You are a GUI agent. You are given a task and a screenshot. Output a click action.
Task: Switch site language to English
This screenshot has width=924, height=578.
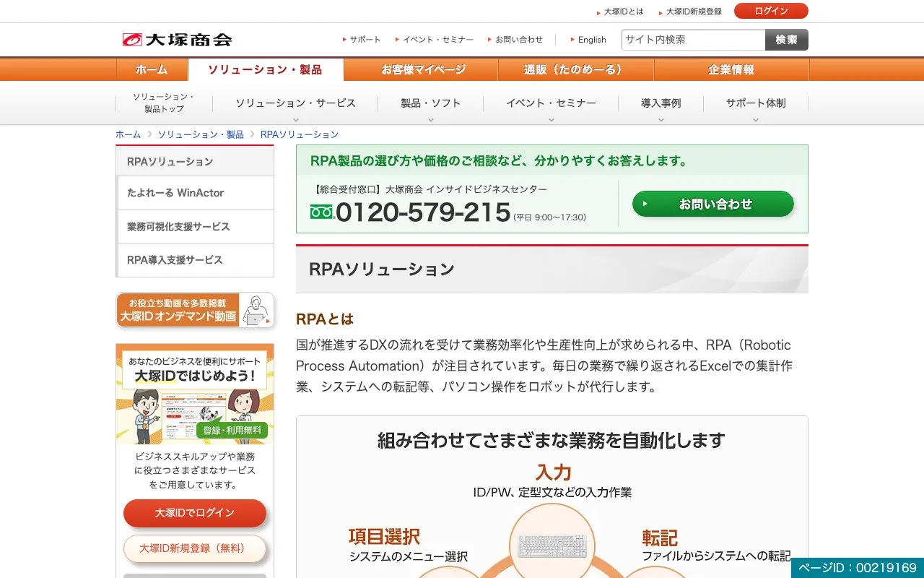[x=592, y=40]
